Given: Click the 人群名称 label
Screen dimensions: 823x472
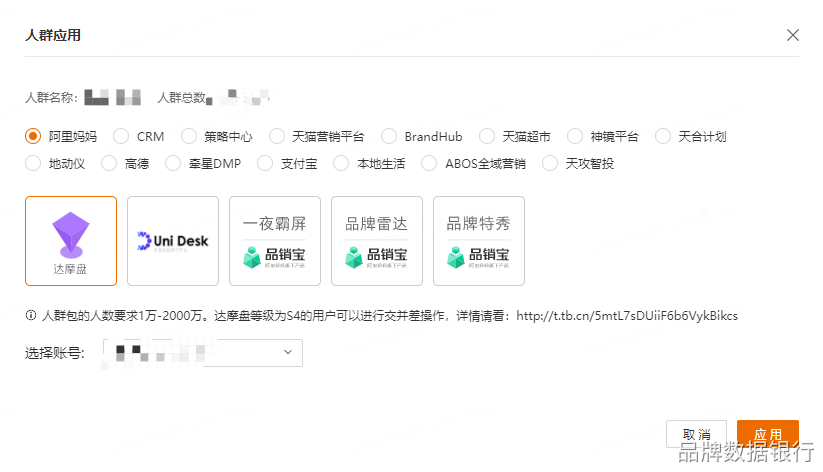Looking at the screenshot, I should [x=51, y=98].
